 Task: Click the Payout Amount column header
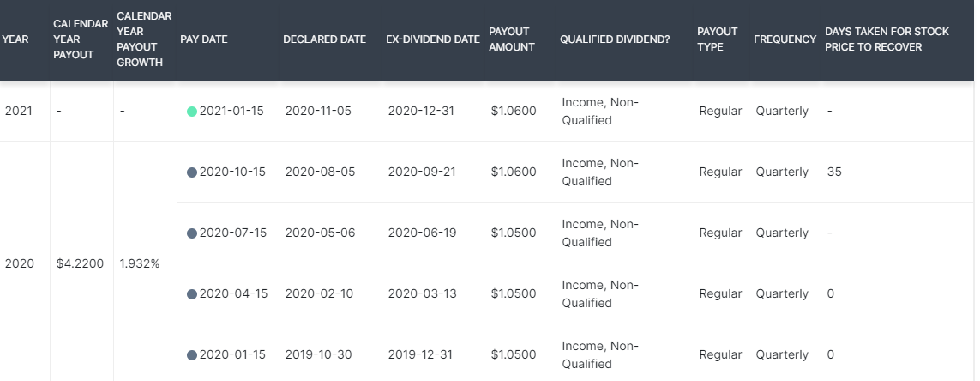(511, 39)
